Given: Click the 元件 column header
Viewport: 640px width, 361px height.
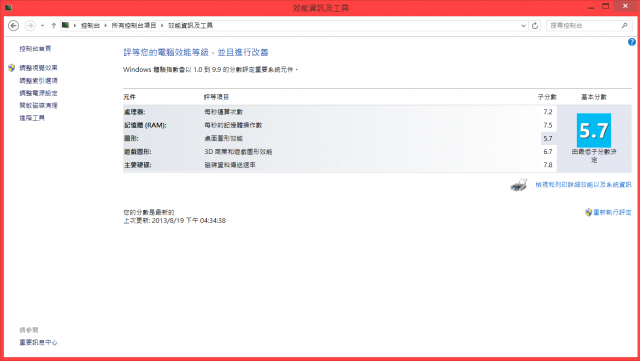Looking at the screenshot, I should pos(129,97).
